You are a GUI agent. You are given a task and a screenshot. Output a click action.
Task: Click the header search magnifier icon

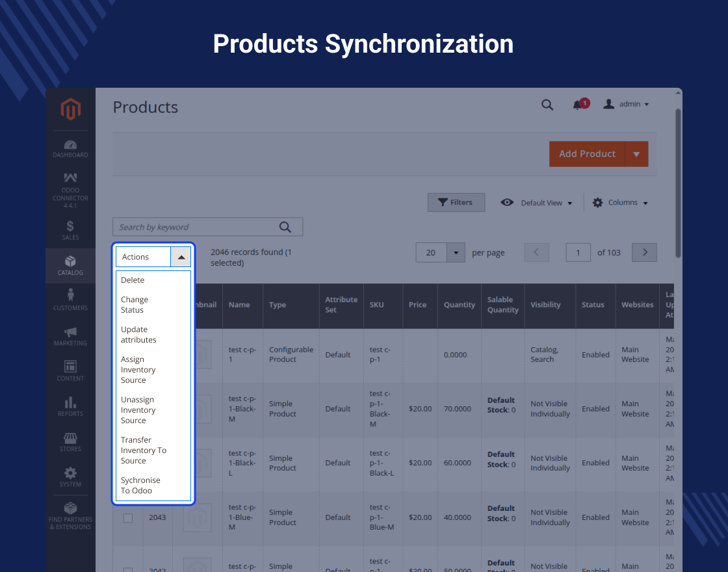pyautogui.click(x=547, y=105)
